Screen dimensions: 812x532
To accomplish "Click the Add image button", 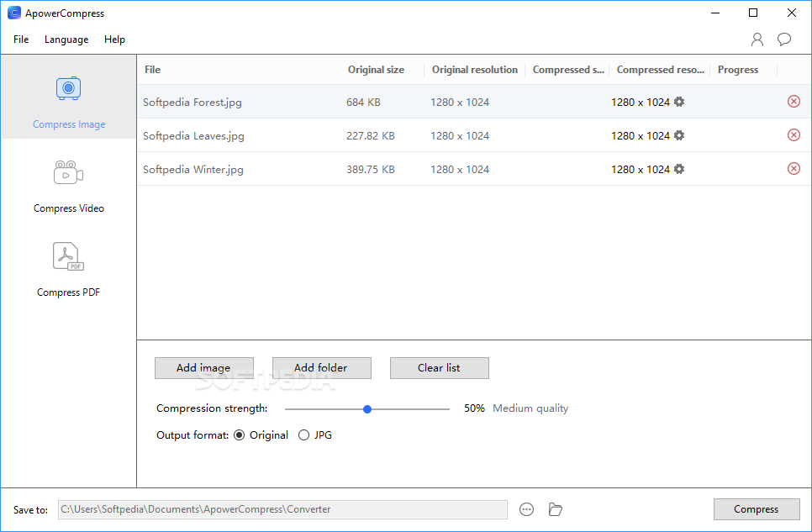I will (204, 368).
